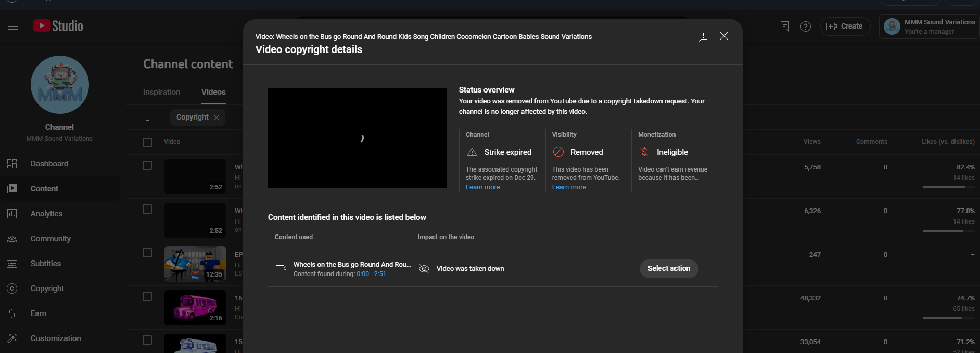This screenshot has height=353, width=980.
Task: Toggle the select-all videos checkbox
Action: point(147,142)
